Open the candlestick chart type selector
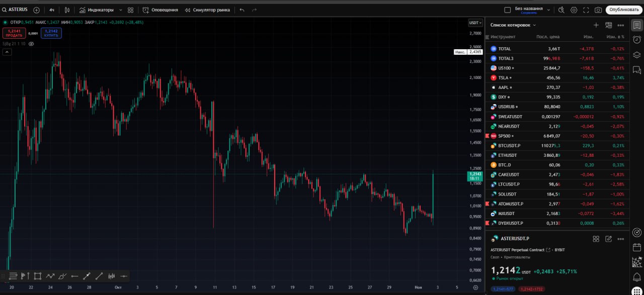Viewport: 644px width, 295px height. tap(67, 10)
